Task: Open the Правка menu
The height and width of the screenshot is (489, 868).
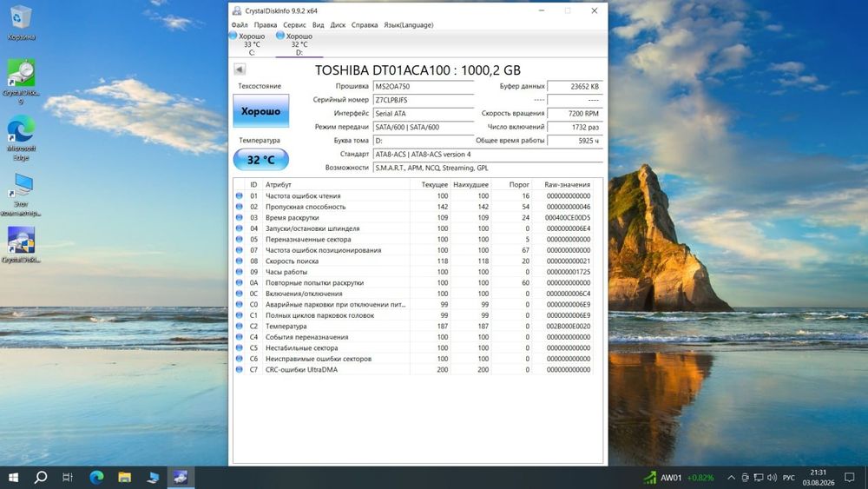Action: pos(265,25)
